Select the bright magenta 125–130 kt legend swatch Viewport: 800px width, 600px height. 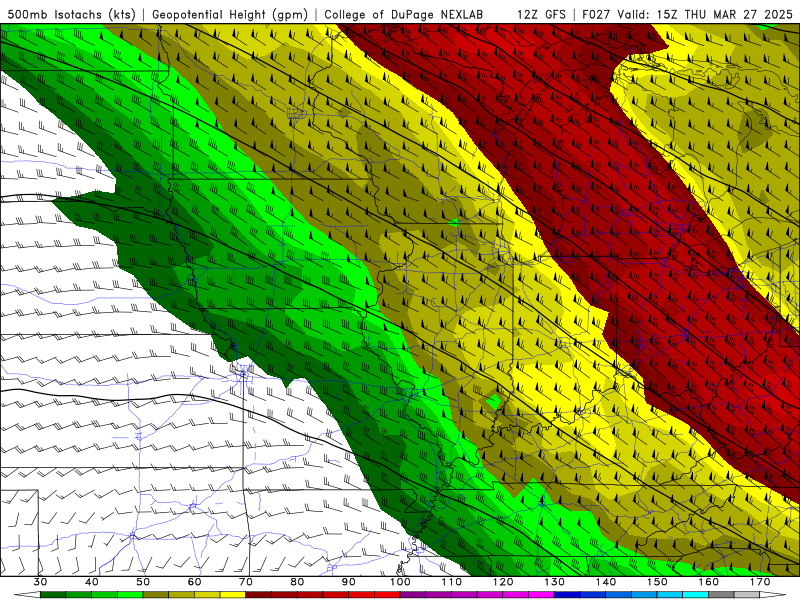pos(541,595)
